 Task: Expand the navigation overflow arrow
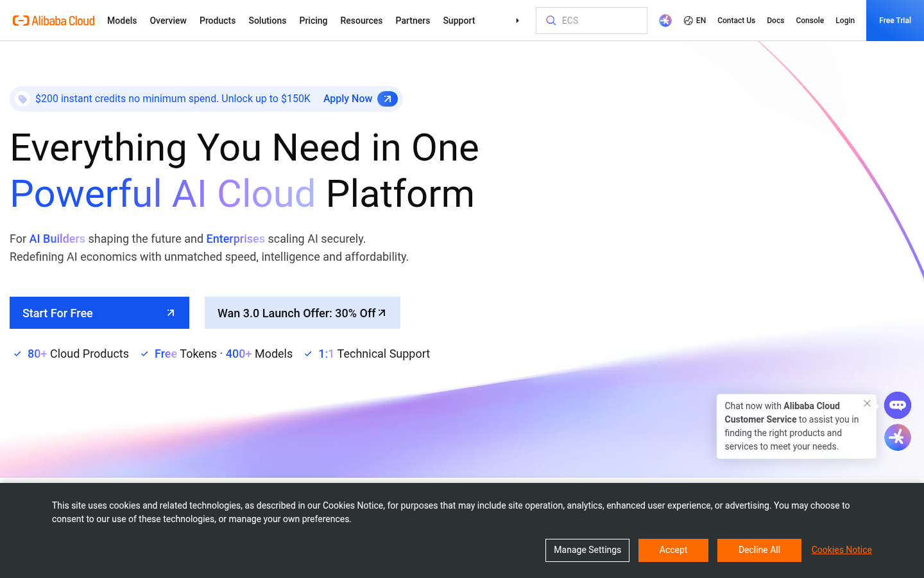point(517,21)
